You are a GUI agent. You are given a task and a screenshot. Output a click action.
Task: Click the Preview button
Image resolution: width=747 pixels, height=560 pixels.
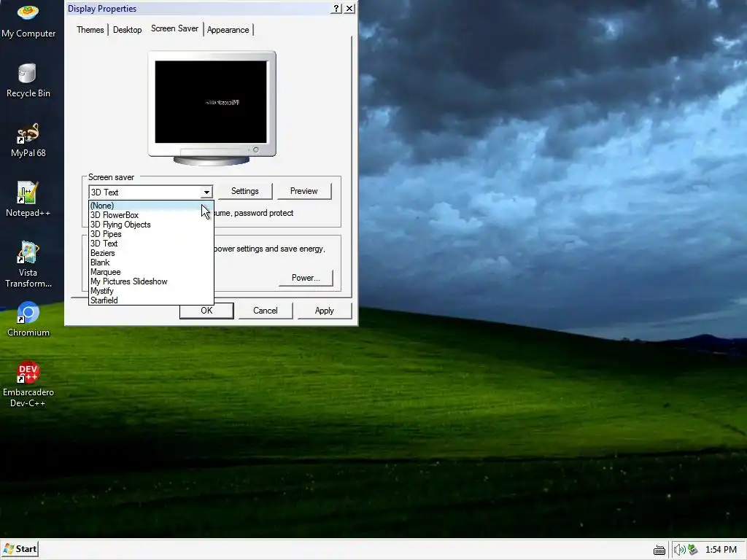304,191
